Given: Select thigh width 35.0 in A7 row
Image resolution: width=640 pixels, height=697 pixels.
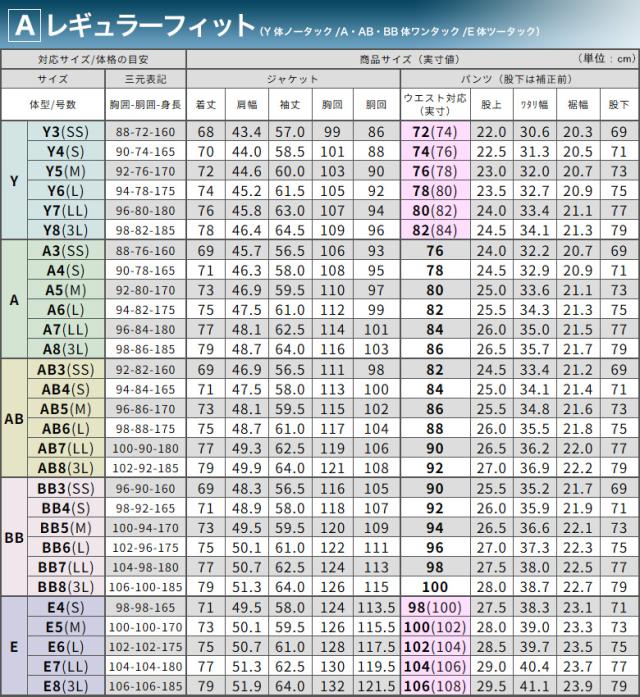Looking at the screenshot, I should tap(535, 330).
